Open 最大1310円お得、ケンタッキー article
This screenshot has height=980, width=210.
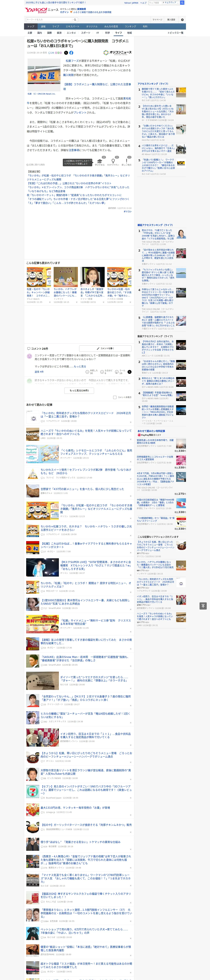(x=75, y=807)
